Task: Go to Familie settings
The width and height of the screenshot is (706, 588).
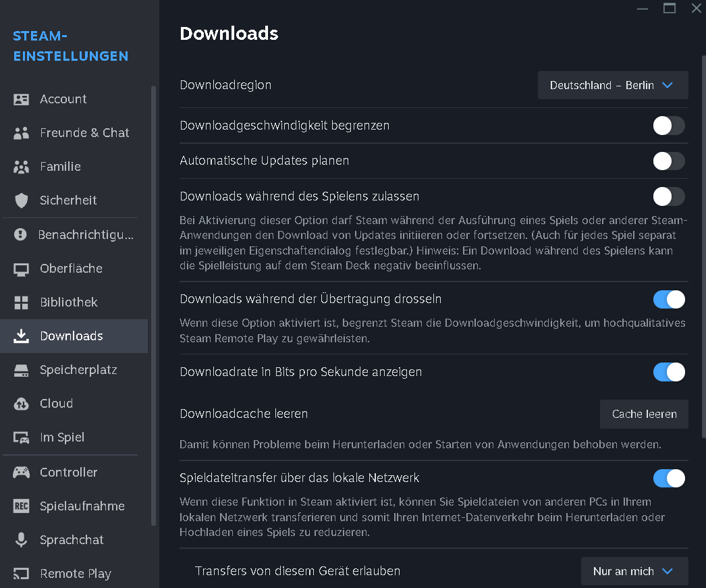Action: (74, 167)
